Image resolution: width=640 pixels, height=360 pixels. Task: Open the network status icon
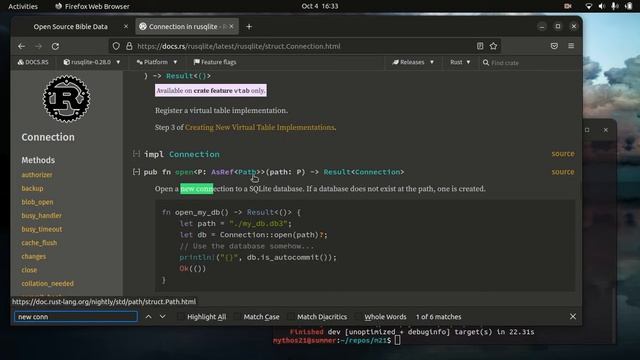(x=589, y=6)
